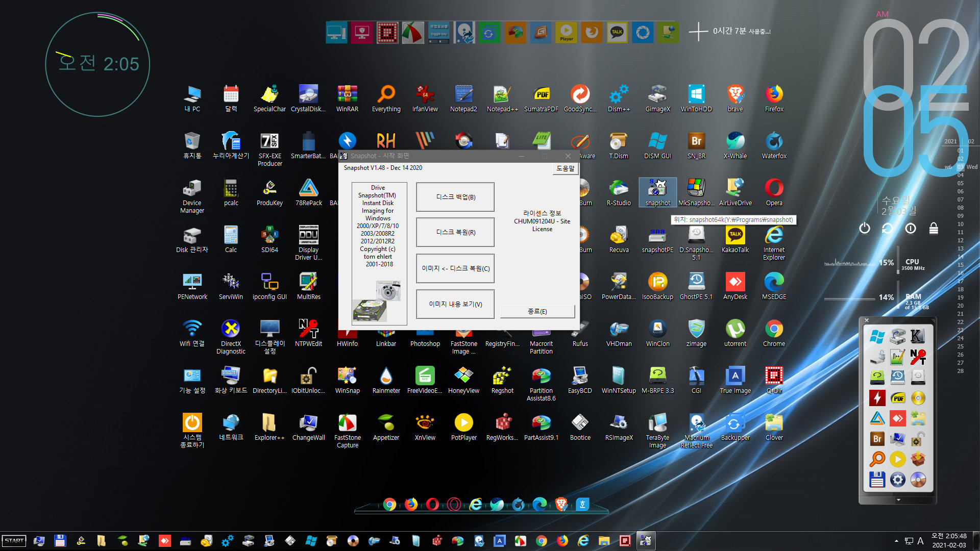Open Backupper desktop icon

pos(735,427)
